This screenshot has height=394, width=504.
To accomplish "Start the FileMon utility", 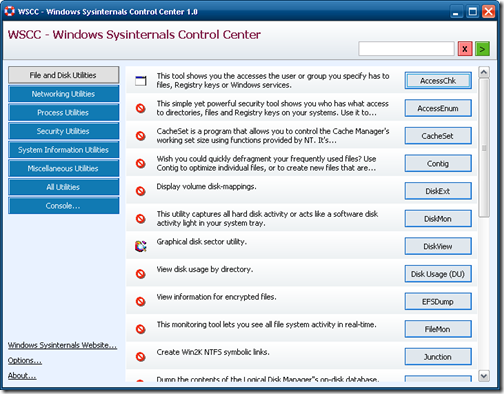I will click(x=438, y=329).
